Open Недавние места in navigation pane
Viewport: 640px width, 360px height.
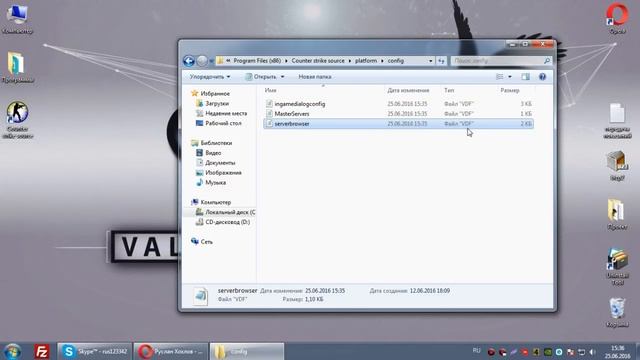point(226,113)
